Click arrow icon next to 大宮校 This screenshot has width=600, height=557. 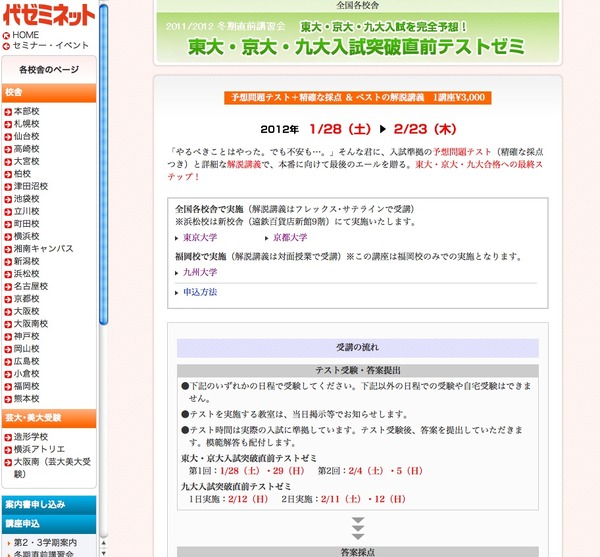tap(8, 162)
